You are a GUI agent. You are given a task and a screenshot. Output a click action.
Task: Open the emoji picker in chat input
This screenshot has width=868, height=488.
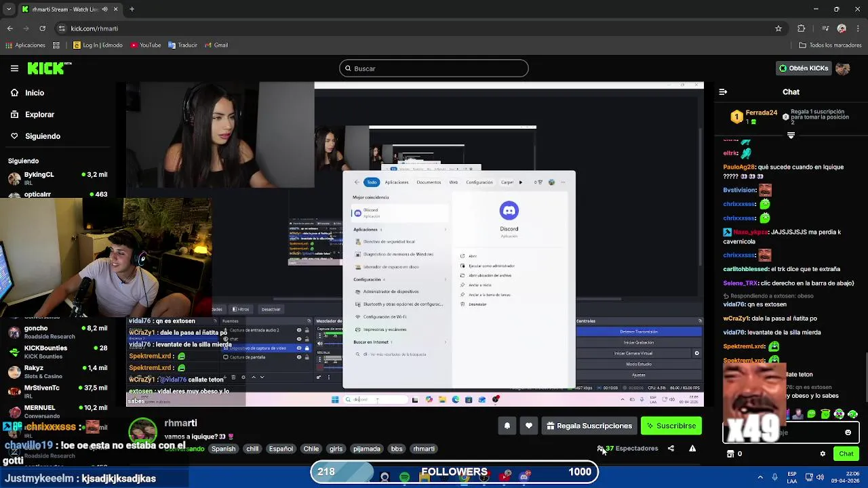click(848, 432)
